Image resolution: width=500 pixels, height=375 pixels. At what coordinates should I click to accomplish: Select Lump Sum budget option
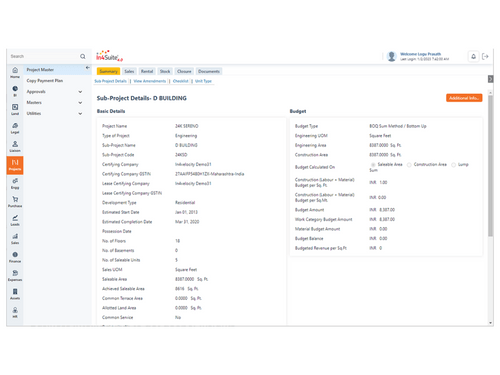[x=453, y=165]
